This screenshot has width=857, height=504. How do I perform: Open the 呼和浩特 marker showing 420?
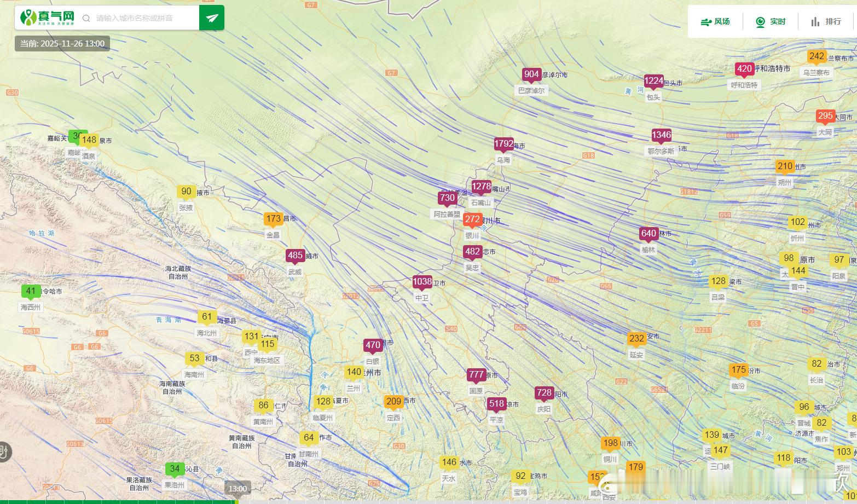coord(744,69)
